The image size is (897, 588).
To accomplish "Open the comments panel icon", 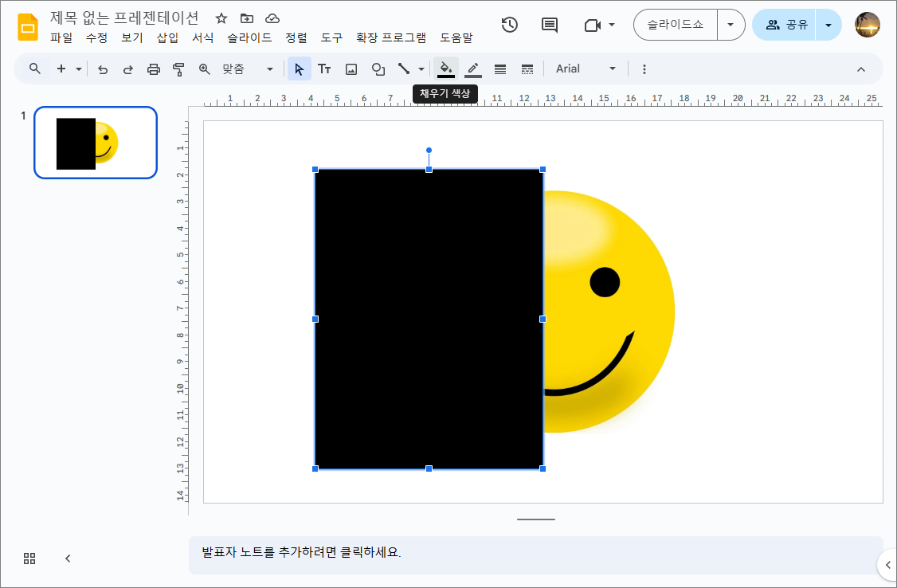I will coord(548,25).
